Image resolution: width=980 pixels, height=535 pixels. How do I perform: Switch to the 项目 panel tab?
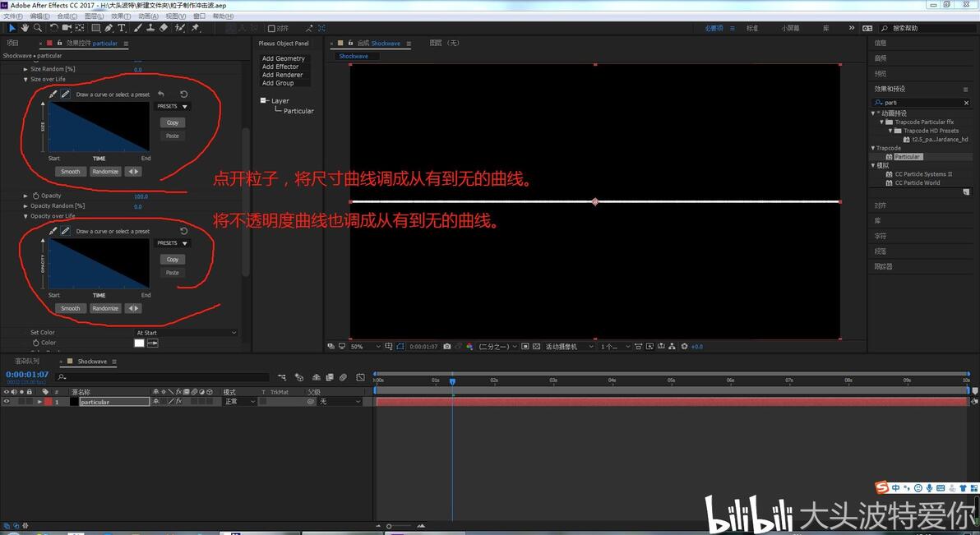pos(12,43)
